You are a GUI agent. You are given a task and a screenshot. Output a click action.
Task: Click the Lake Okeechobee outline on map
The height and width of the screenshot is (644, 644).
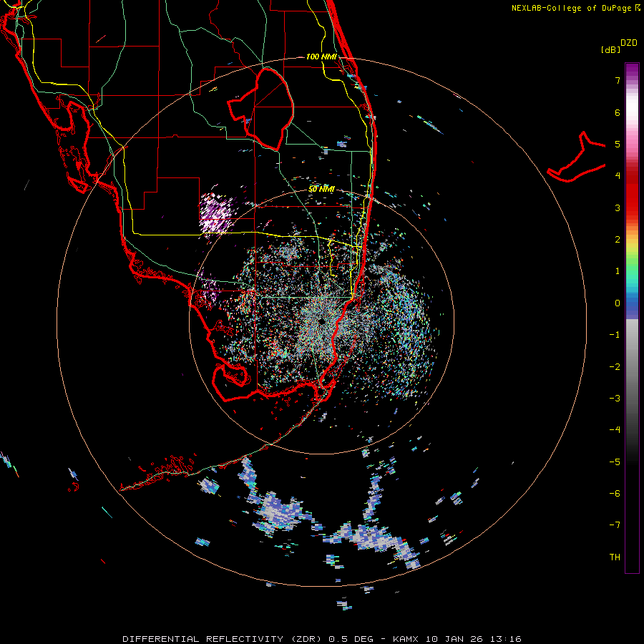260,109
